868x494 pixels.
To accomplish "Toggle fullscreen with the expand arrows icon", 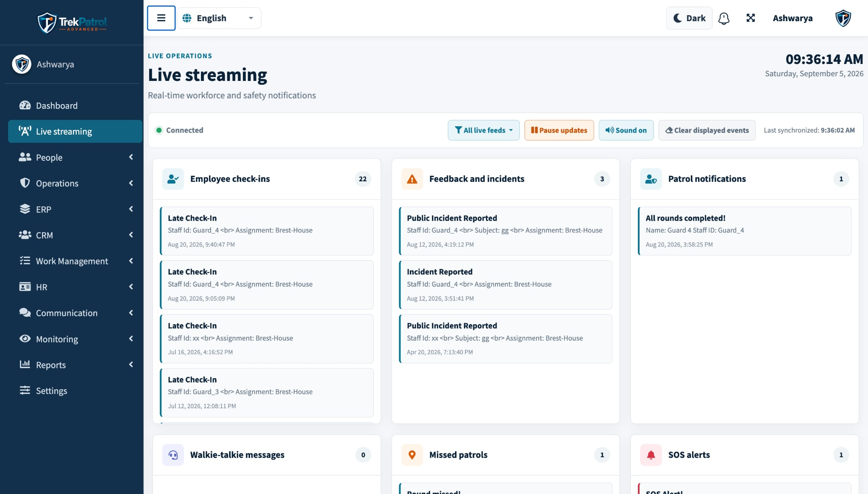I will click(751, 18).
